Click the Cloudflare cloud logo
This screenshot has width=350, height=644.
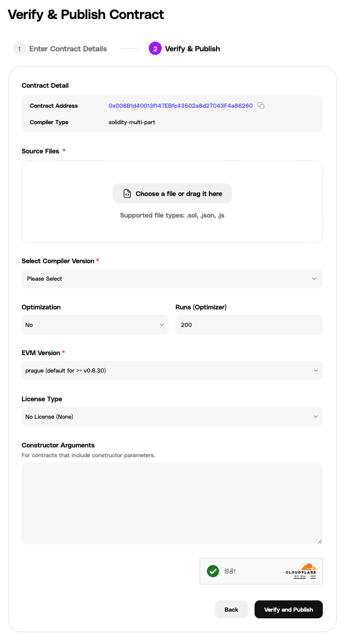click(x=308, y=567)
